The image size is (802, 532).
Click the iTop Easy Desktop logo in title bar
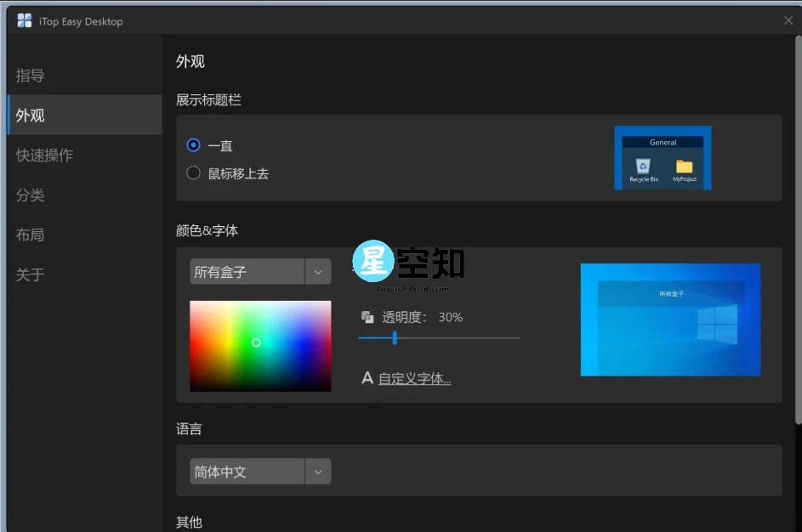25,20
